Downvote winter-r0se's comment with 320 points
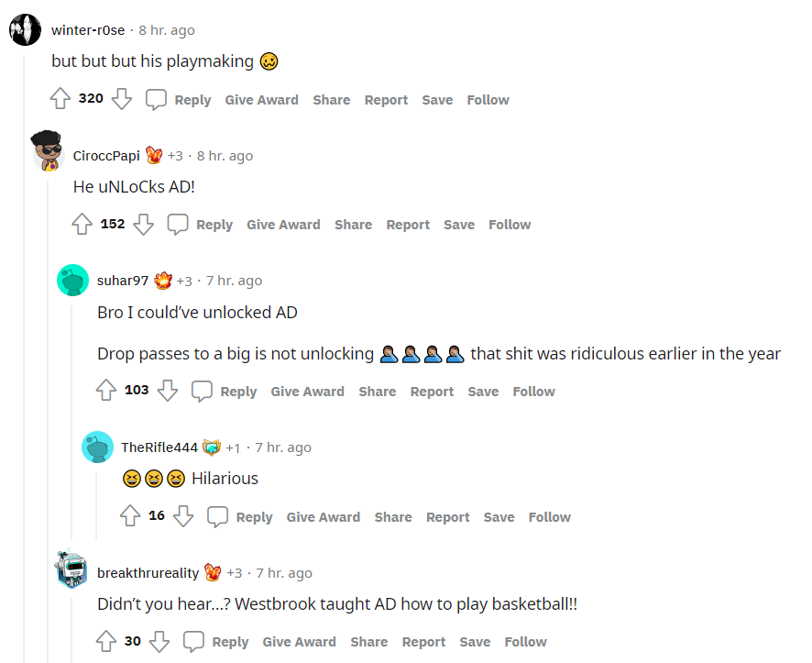Screen dimensions: 812x663 122,98
